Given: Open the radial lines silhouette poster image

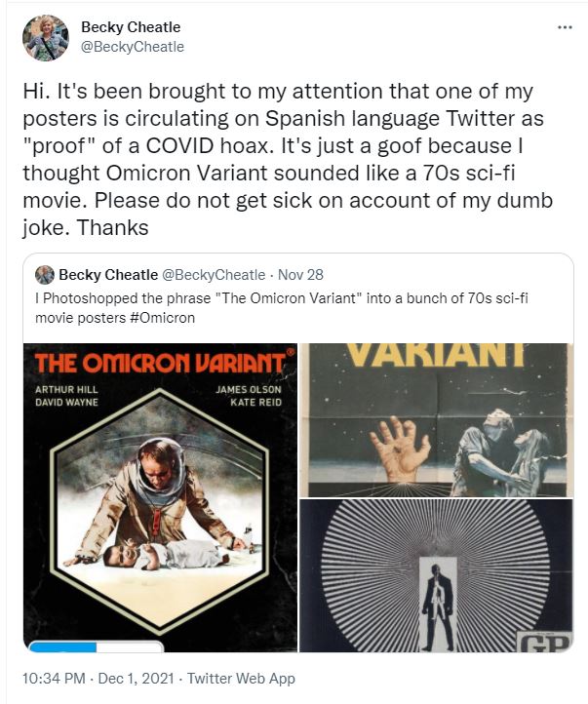Looking at the screenshot, I should pos(436,575).
